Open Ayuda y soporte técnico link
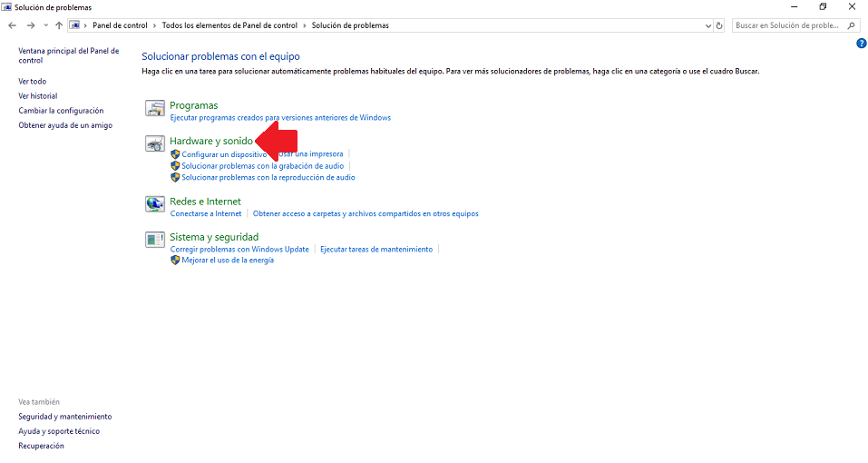The height and width of the screenshot is (463, 868). click(x=59, y=431)
